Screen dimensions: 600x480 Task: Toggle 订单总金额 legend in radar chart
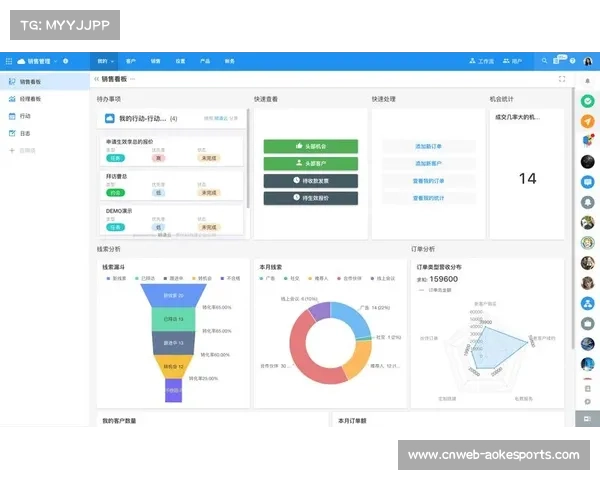(441, 288)
